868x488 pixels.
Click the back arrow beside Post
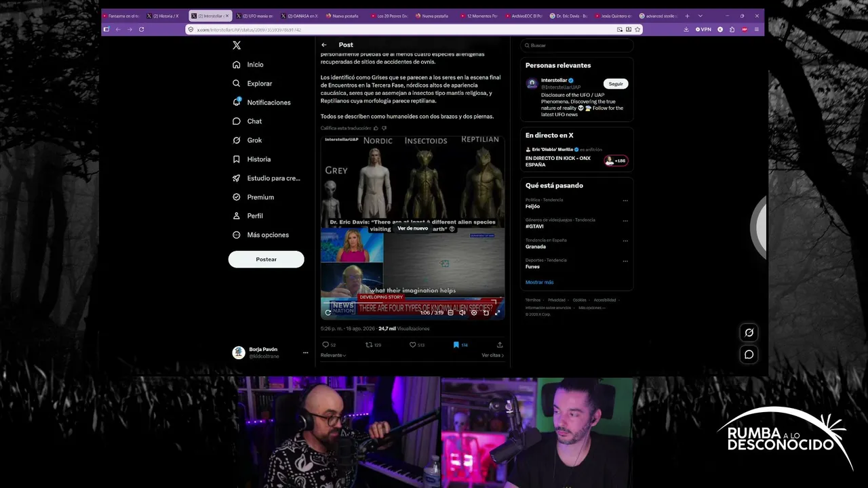coord(324,45)
